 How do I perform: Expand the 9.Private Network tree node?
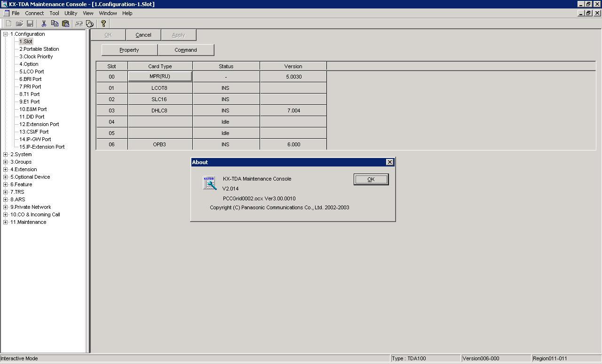6,207
